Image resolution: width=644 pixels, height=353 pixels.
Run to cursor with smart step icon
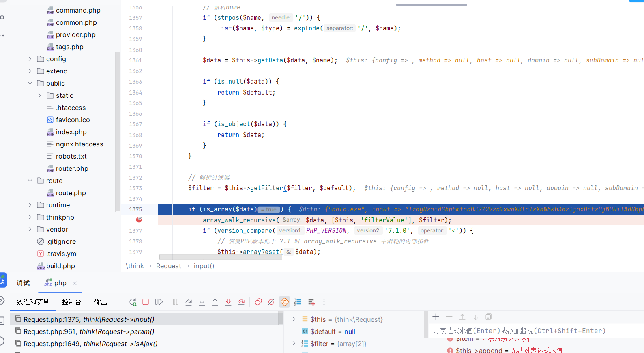(x=241, y=302)
